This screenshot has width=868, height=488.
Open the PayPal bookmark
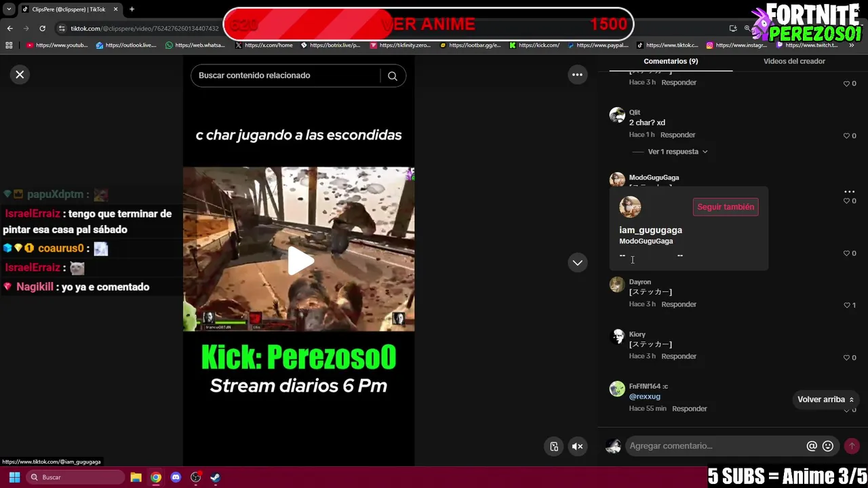click(x=597, y=45)
